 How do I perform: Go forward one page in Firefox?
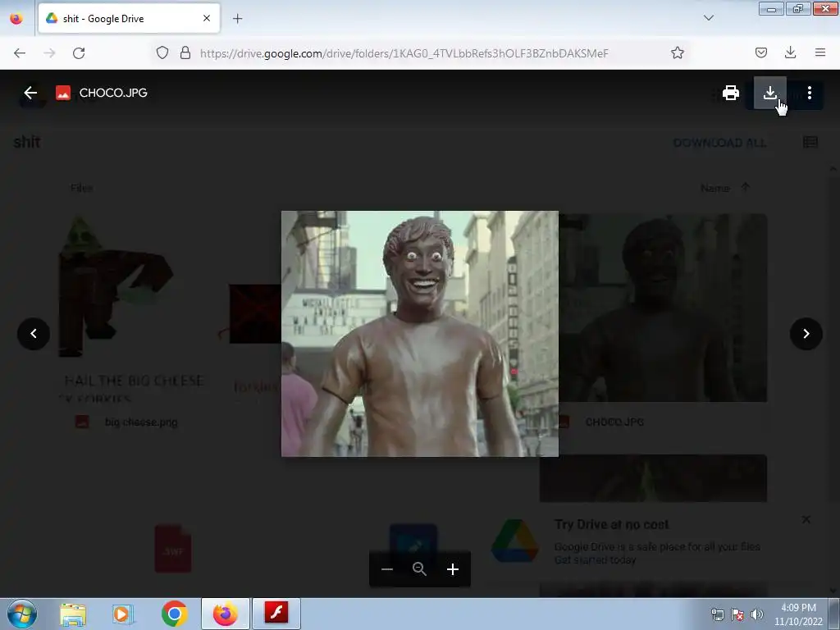click(x=49, y=53)
